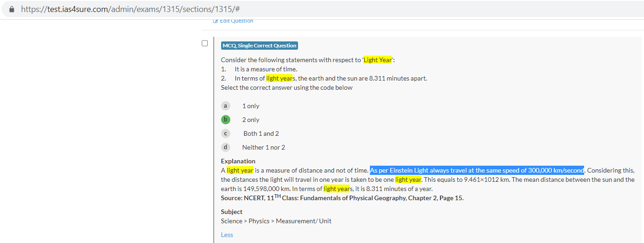Open the Edit Question link

click(236, 21)
